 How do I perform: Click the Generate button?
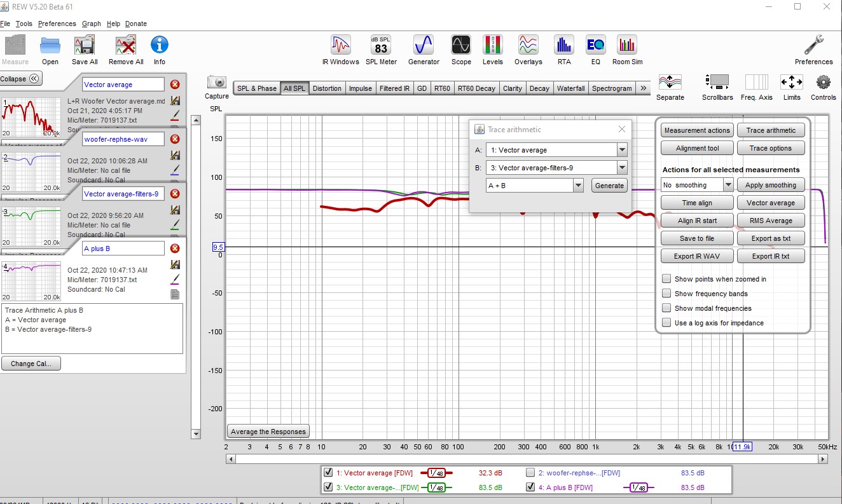point(609,186)
